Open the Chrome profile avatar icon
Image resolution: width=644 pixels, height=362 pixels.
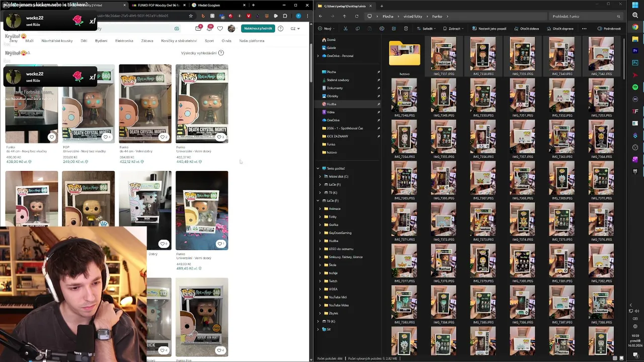pyautogui.click(x=298, y=16)
